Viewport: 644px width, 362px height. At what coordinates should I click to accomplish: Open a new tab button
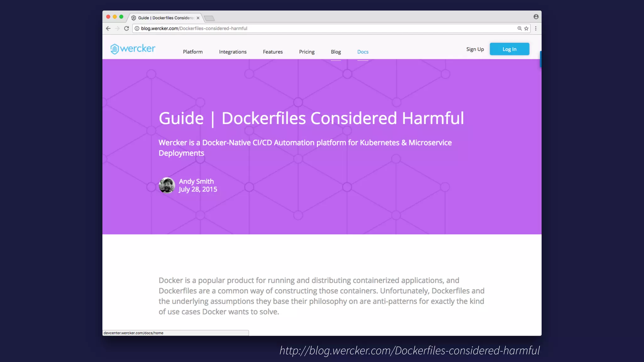[x=209, y=18]
